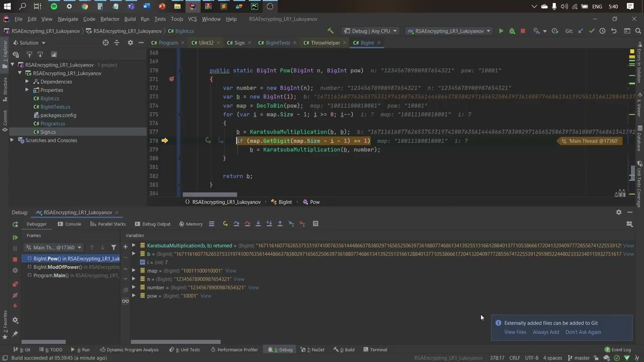Click Debug panel settings gear icon
The height and width of the screenshot is (362, 644).
(619, 212)
